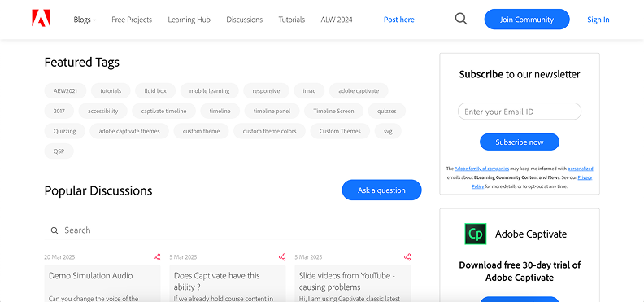Viewport: 644px width, 302px height.
Task: Select the 2017 tag
Action: point(59,111)
